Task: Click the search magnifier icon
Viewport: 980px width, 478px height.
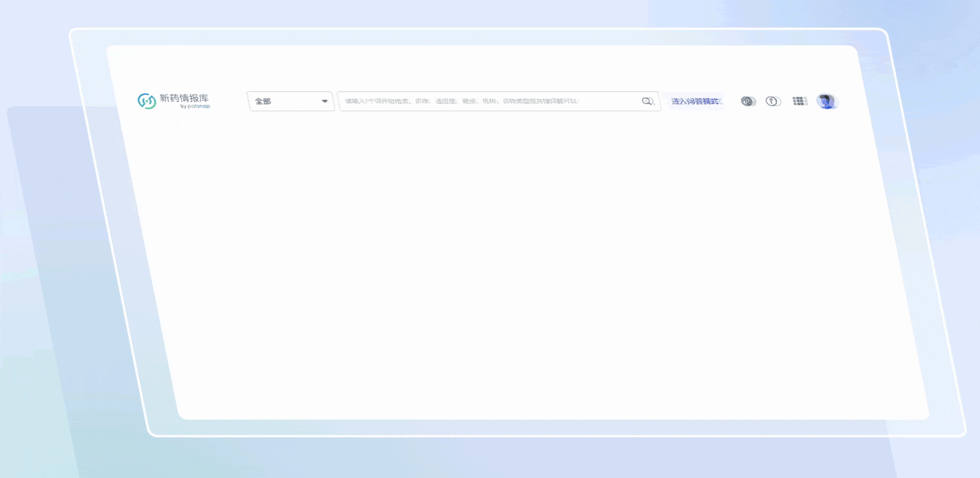Action: tap(647, 101)
